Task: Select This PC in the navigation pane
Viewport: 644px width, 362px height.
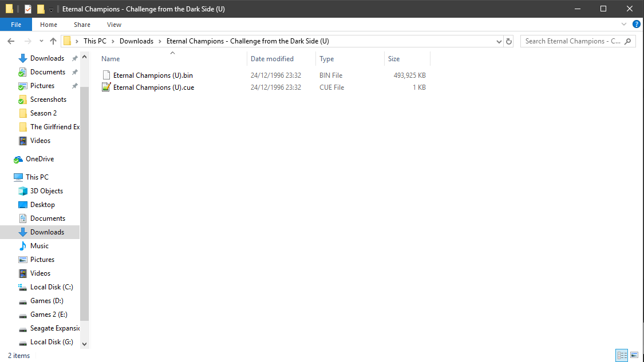Action: 37,177
